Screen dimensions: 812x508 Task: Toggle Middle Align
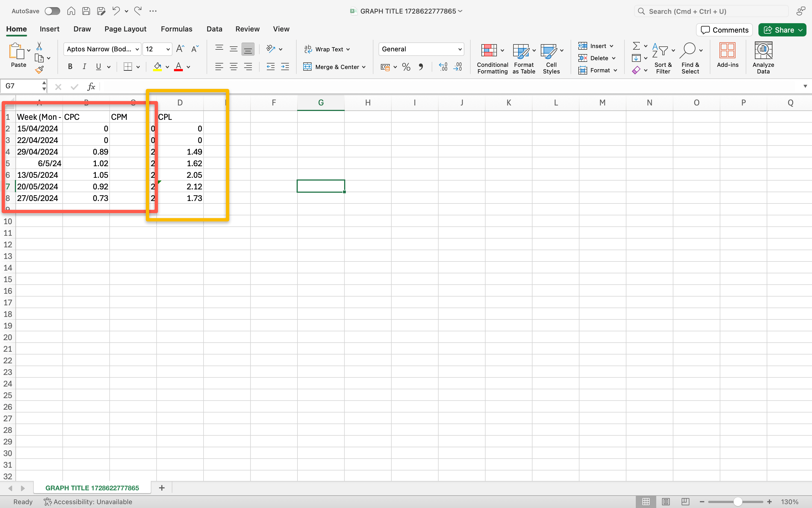234,49
